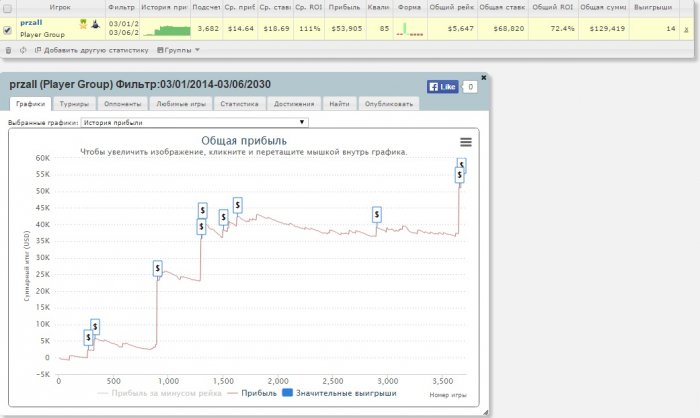Open the История прибыли chart selector
The image size is (700, 418).
(x=194, y=122)
